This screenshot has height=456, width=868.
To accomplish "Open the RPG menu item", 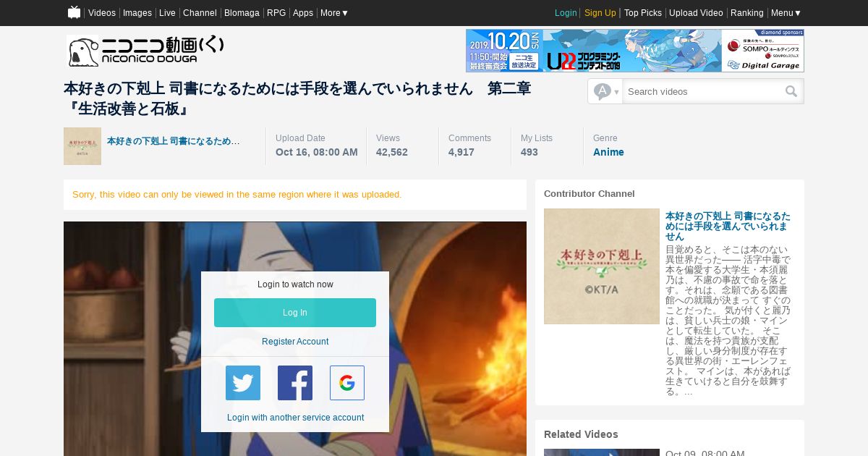I will click(276, 13).
